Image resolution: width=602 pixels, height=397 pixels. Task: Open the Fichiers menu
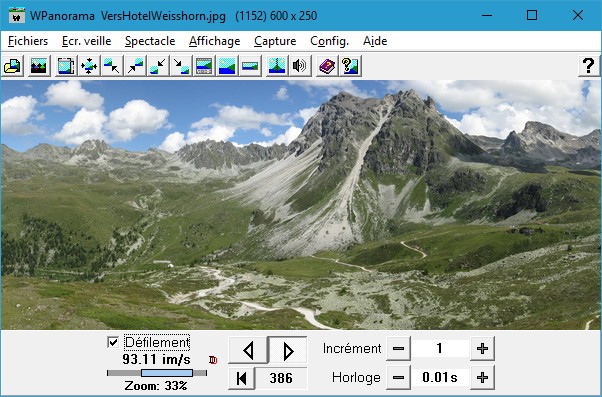pyautogui.click(x=28, y=41)
